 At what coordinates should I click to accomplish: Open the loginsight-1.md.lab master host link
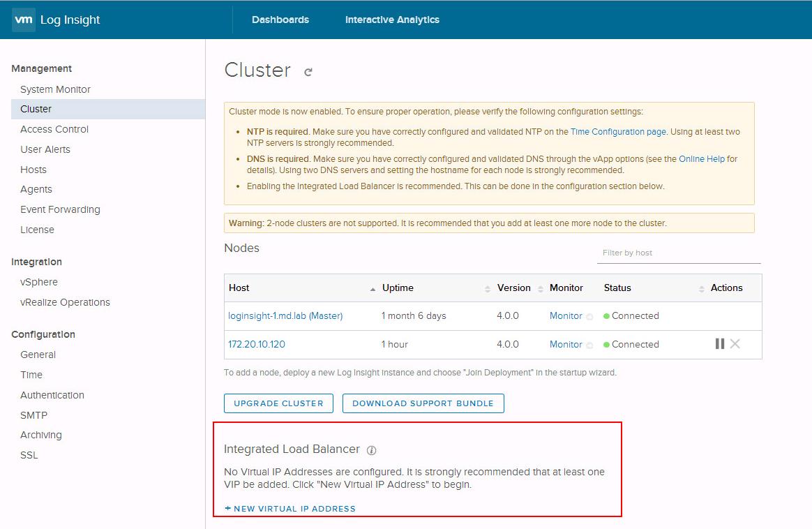tap(285, 315)
